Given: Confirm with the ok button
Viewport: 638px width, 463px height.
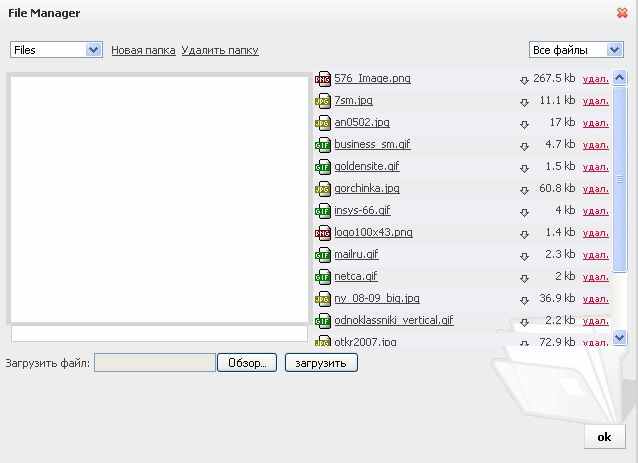Looking at the screenshot, I should click(x=604, y=437).
